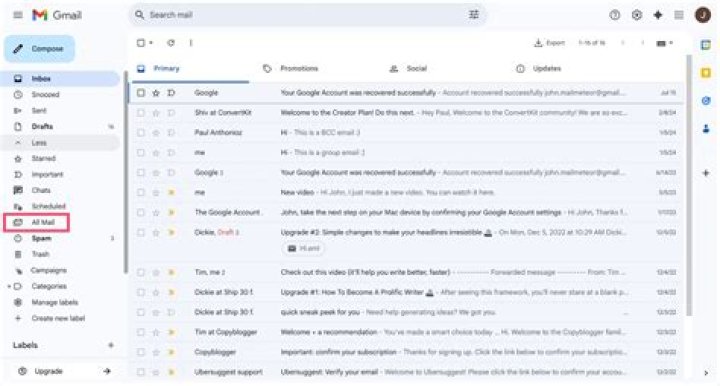Select the Paul Anthonioz email checkbox

[x=141, y=133]
